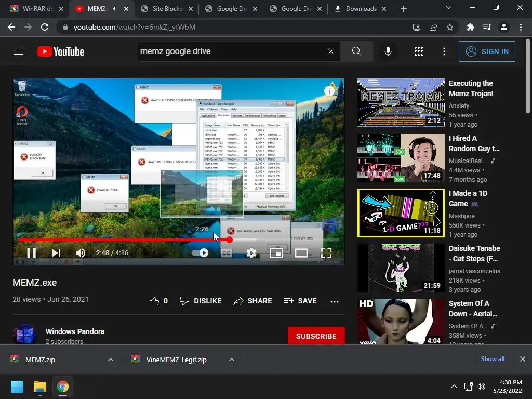Open the taskbar clock and date
532x399 pixels.
tap(508, 387)
